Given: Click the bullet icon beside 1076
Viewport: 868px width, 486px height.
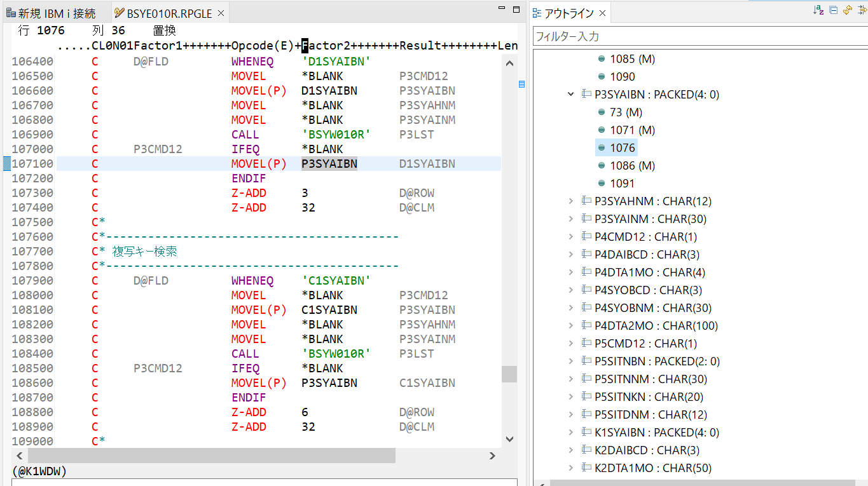Looking at the screenshot, I should tap(602, 147).
